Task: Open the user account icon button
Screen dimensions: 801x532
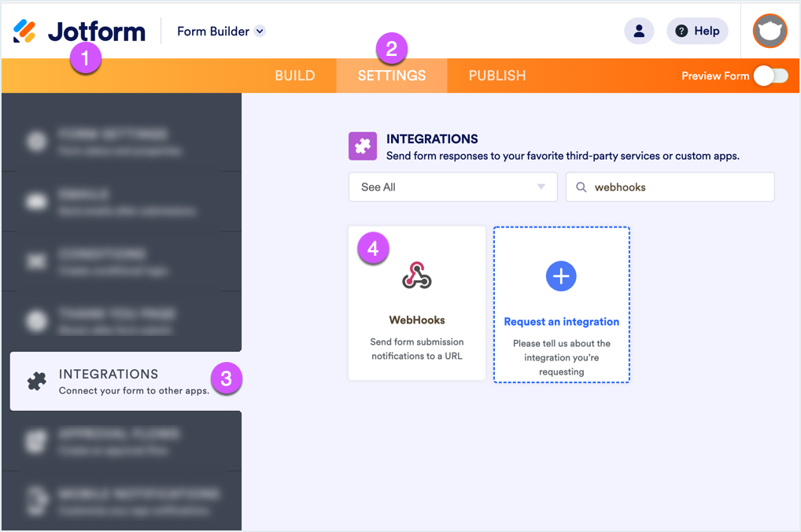Action: pos(639,31)
